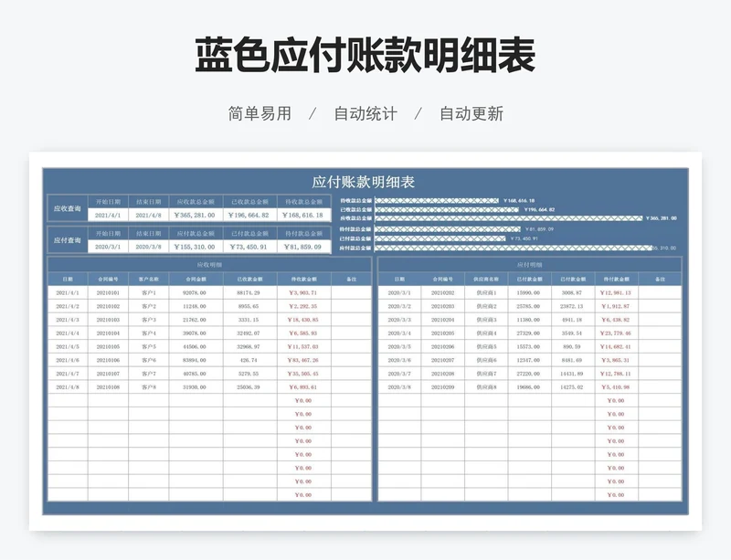Click the 已收款金额 column header
731x560 pixels.
(x=249, y=279)
